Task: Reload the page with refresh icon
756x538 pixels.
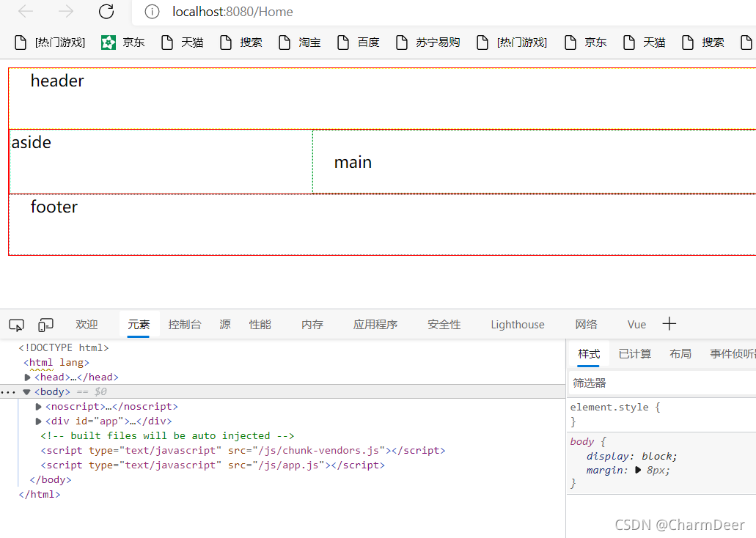Action: coord(106,12)
